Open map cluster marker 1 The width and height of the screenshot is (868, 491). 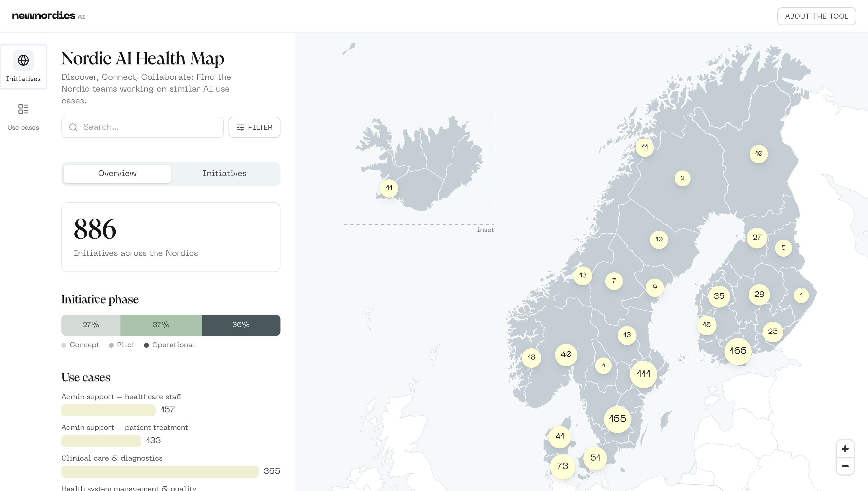click(x=801, y=295)
